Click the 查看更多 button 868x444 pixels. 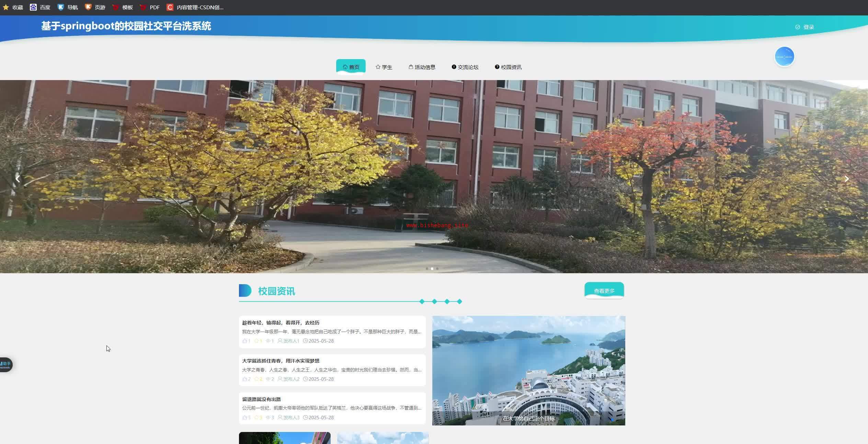click(x=604, y=291)
